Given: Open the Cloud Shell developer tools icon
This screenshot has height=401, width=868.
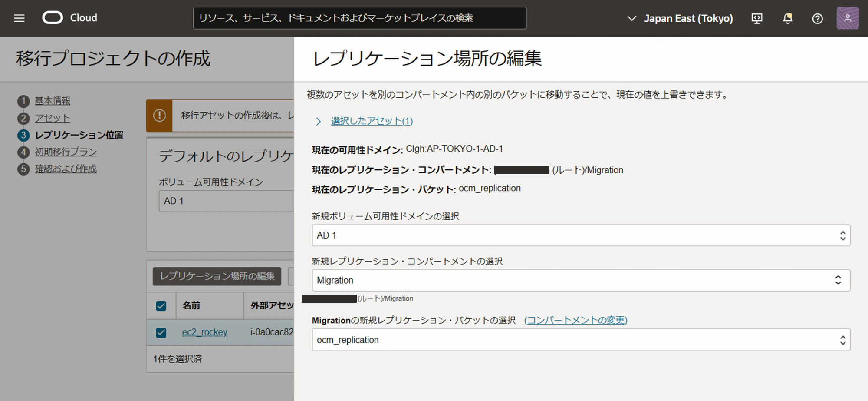Looking at the screenshot, I should coord(757,18).
